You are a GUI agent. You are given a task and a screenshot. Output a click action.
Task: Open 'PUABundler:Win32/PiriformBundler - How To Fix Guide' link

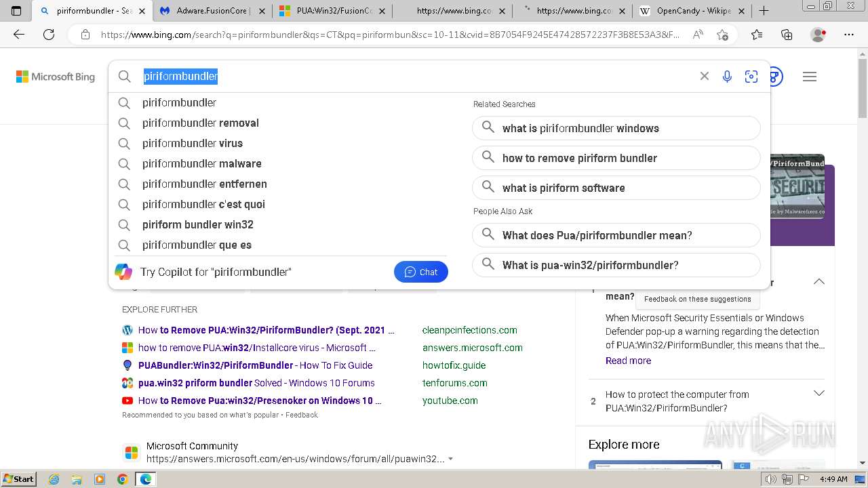(x=256, y=365)
